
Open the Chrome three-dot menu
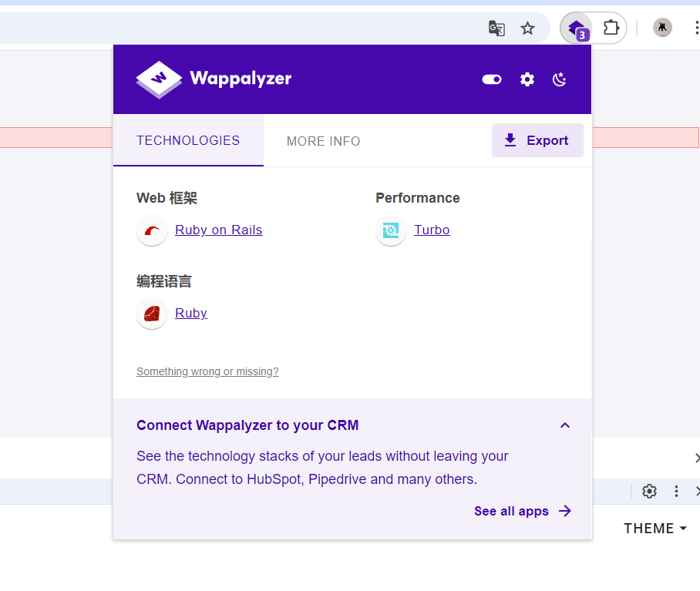[x=696, y=28]
